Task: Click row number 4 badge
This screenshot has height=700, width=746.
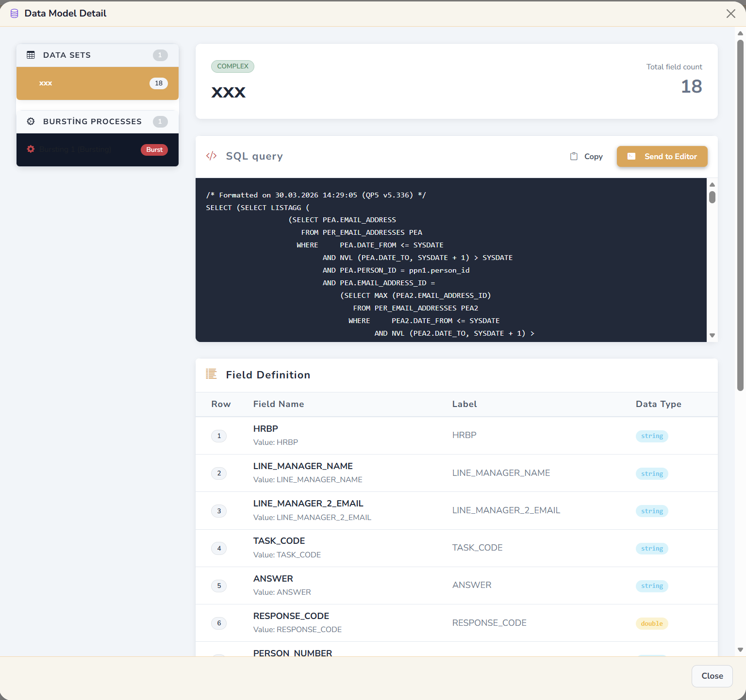Action: [219, 549]
